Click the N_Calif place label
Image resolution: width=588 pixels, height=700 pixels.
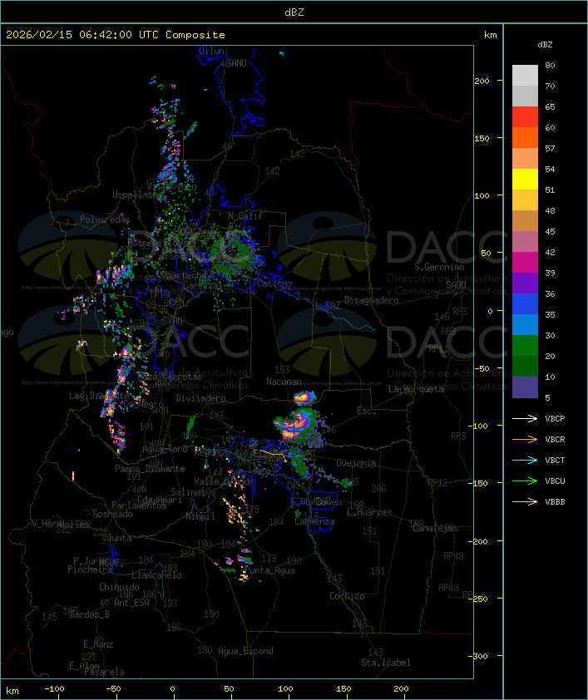245,215
